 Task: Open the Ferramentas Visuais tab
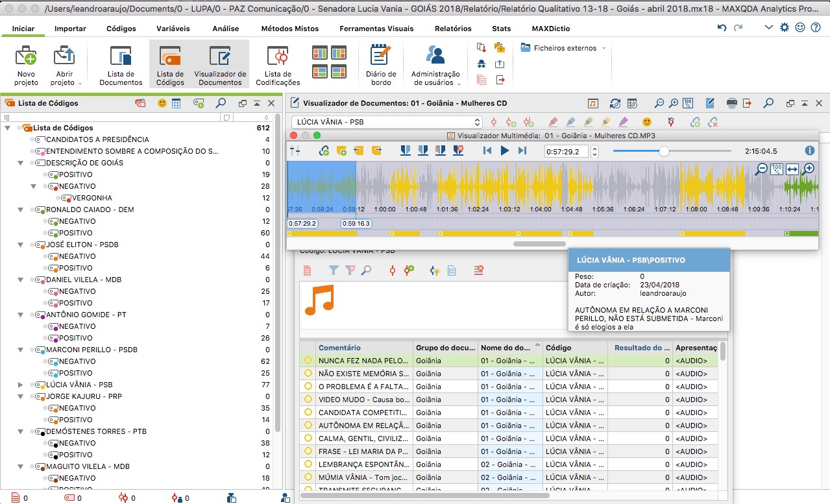(376, 29)
